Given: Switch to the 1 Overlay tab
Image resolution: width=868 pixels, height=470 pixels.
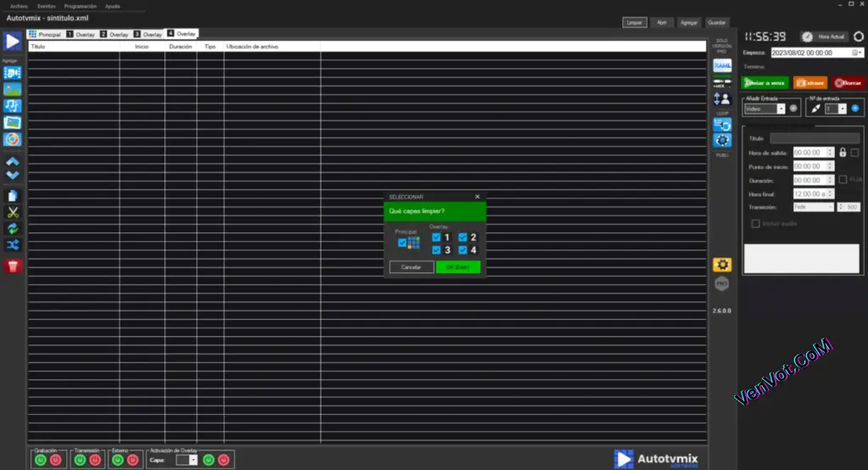Looking at the screenshot, I should [81, 35].
